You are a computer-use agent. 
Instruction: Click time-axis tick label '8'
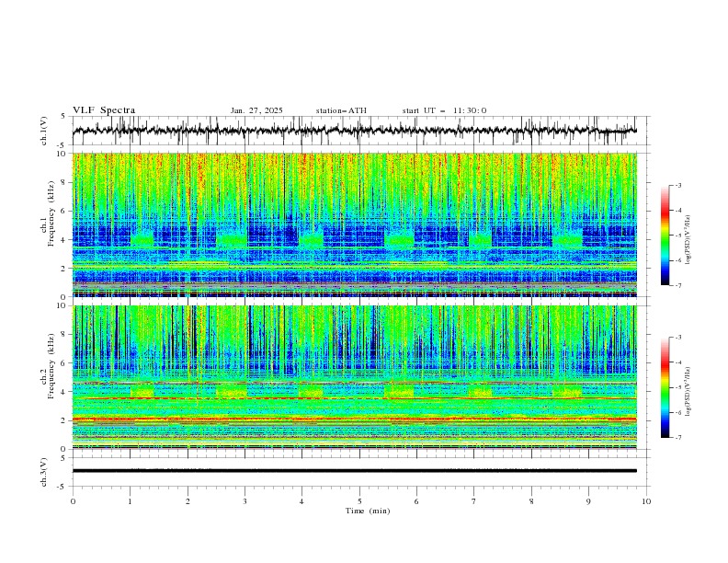[x=531, y=501]
